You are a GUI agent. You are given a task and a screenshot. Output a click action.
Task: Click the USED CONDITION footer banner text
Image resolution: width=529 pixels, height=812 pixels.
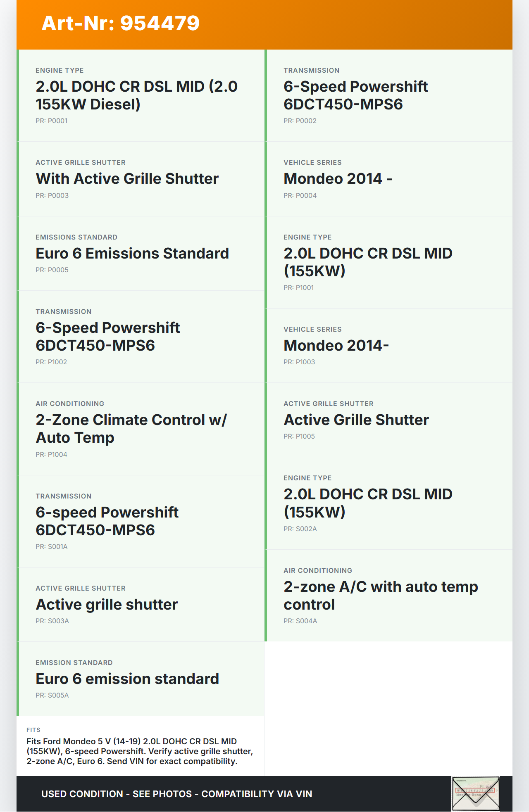click(177, 794)
